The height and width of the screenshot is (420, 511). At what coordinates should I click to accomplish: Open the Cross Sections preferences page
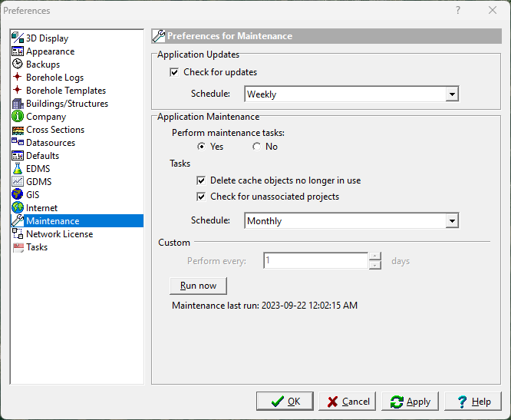click(55, 130)
